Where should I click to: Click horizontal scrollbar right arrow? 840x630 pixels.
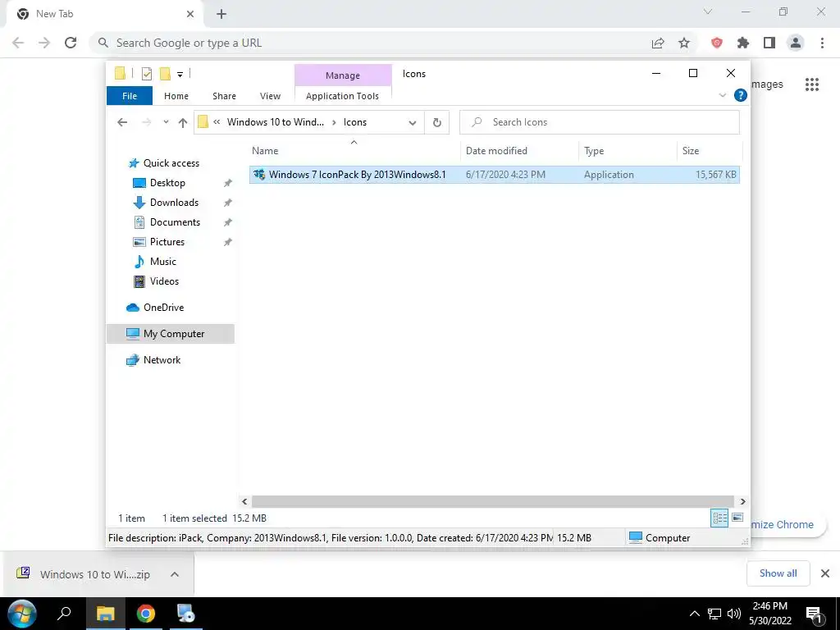742,501
